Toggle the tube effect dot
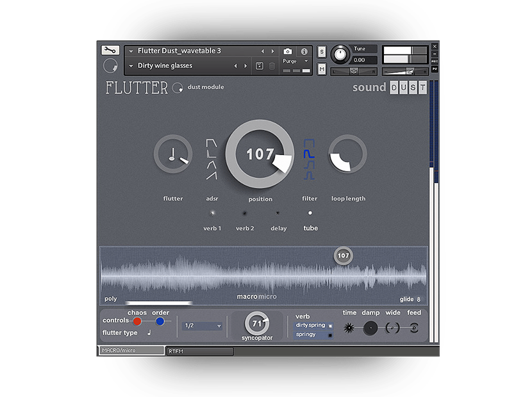This screenshot has width=532, height=397. tap(310, 213)
